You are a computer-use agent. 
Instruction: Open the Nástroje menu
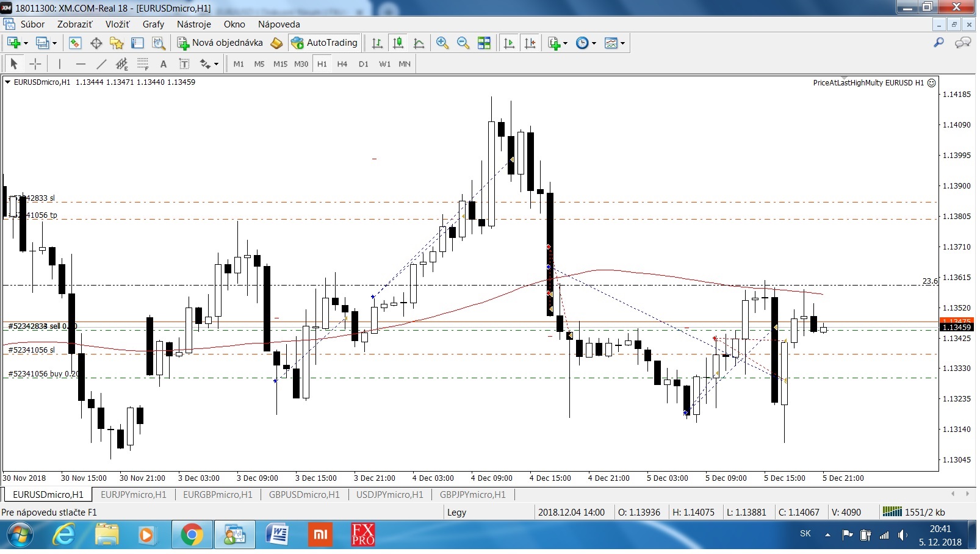[194, 24]
